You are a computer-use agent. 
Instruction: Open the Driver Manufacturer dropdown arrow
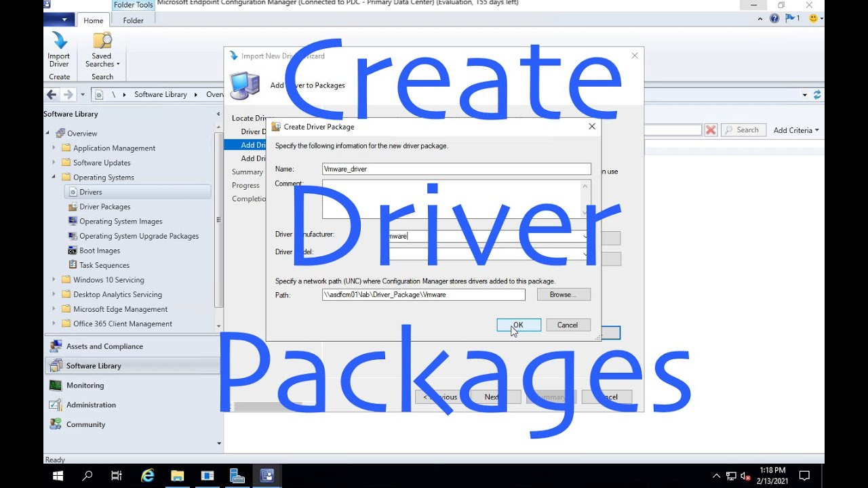point(585,237)
